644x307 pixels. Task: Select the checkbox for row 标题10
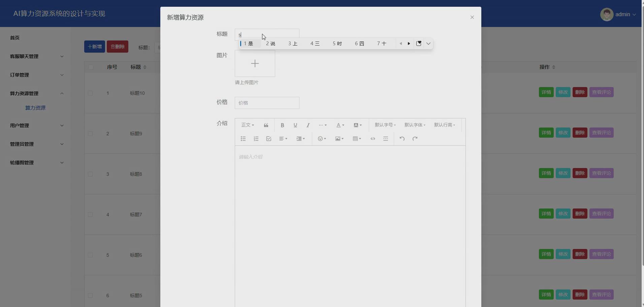point(90,93)
